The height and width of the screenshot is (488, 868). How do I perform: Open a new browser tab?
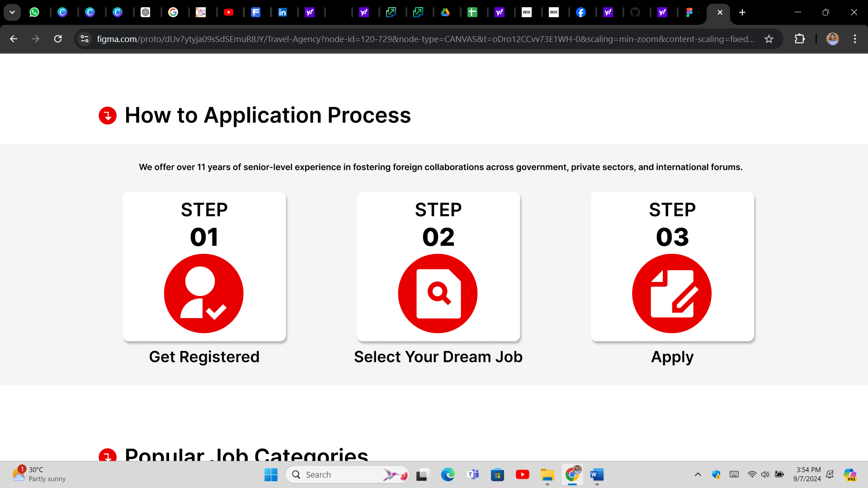pyautogui.click(x=742, y=12)
